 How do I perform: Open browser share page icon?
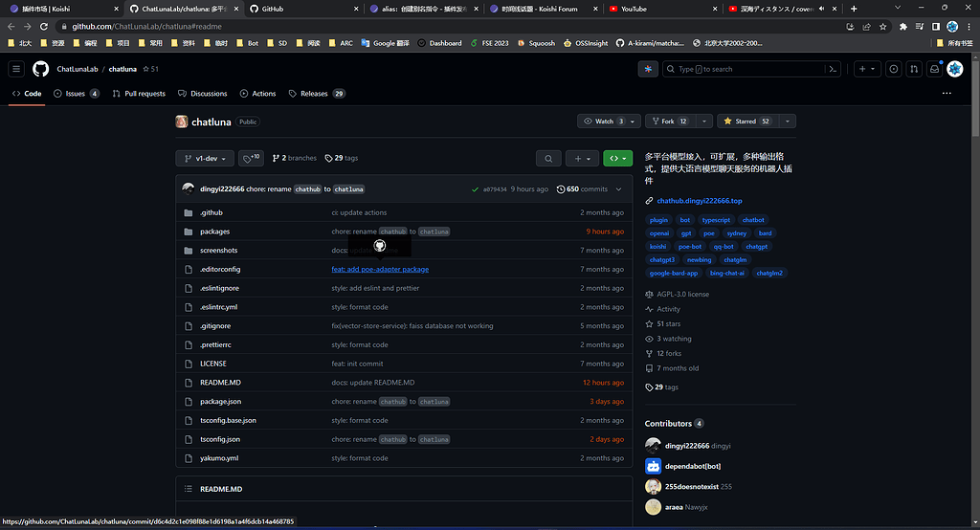pyautogui.click(x=866, y=26)
